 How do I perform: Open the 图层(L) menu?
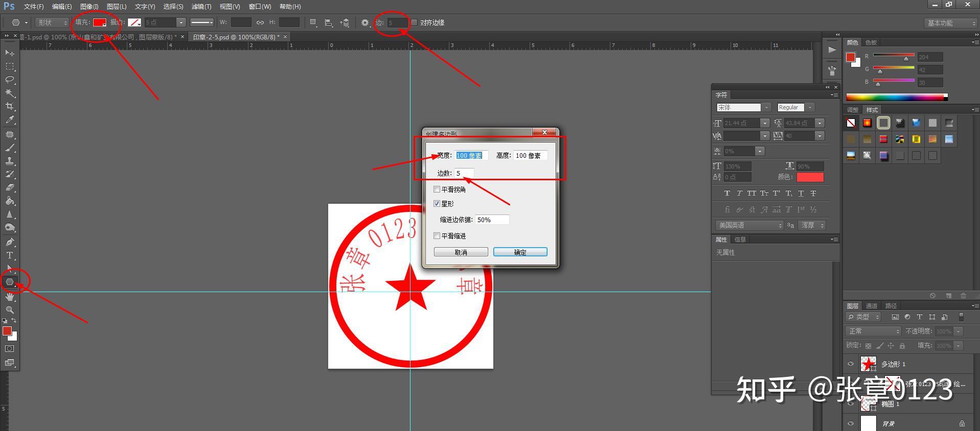(x=117, y=7)
